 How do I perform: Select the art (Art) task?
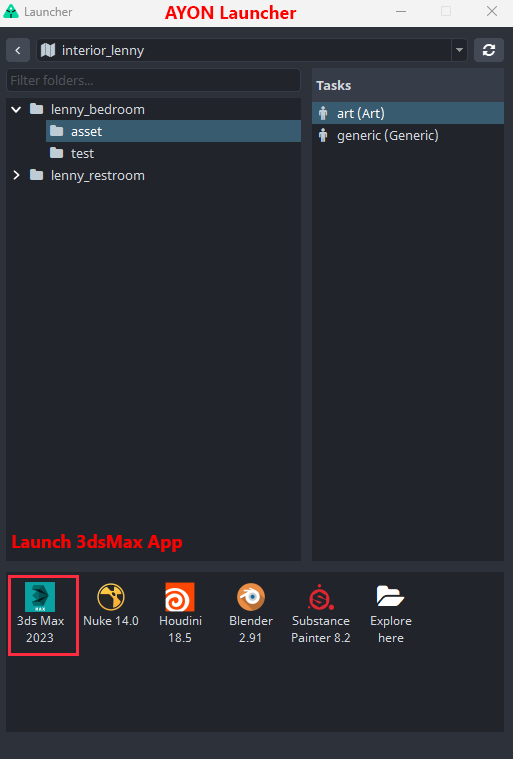click(408, 113)
